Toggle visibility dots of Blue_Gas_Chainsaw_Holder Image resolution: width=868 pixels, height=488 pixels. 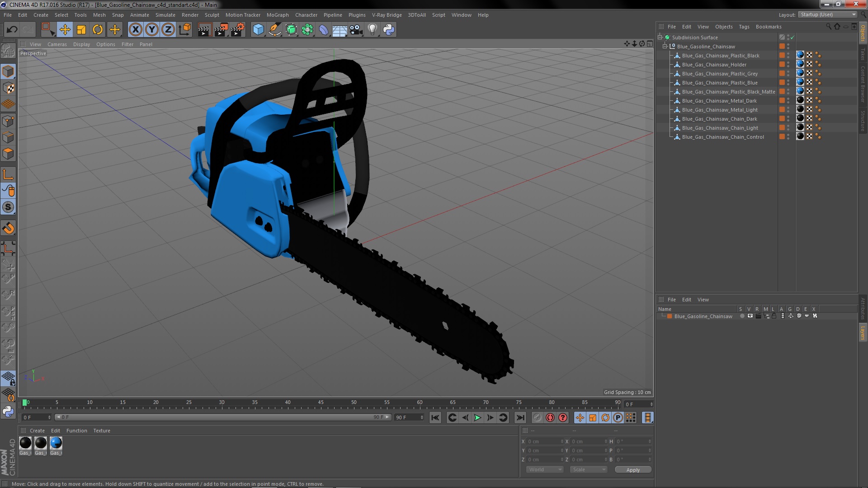[788, 65]
